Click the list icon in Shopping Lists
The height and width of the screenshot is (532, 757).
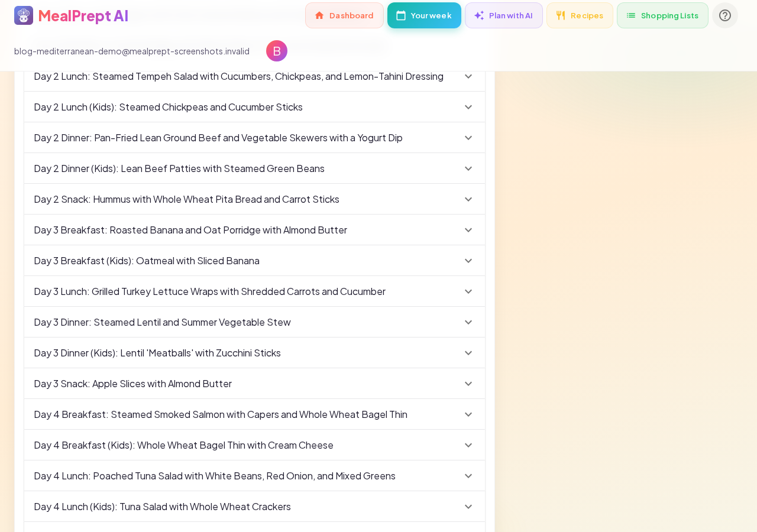pos(631,15)
